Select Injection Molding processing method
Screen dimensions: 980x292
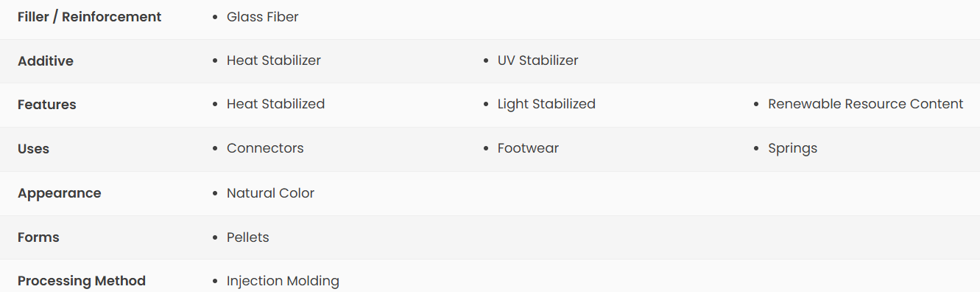(283, 281)
